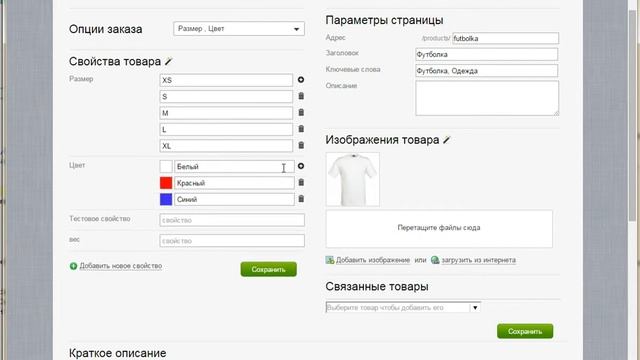
Task: Click the загрузить из интернета link
Action: point(478,260)
